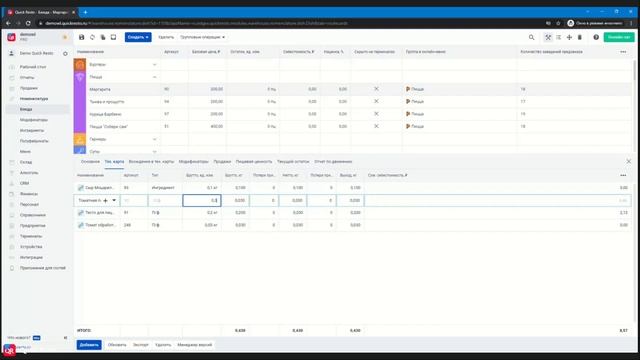Open Ингредиенты in sidebar
This screenshot has width=640, height=360.
coord(32,130)
